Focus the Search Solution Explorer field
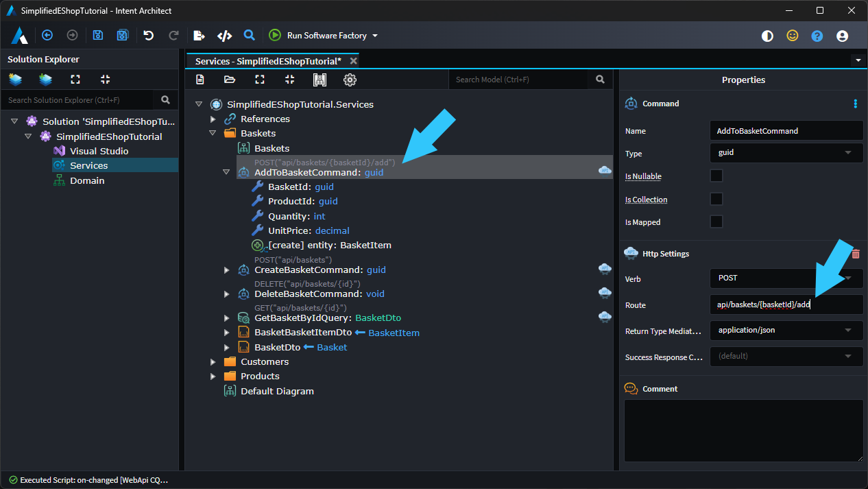The height and width of the screenshot is (489, 868). pos(78,100)
